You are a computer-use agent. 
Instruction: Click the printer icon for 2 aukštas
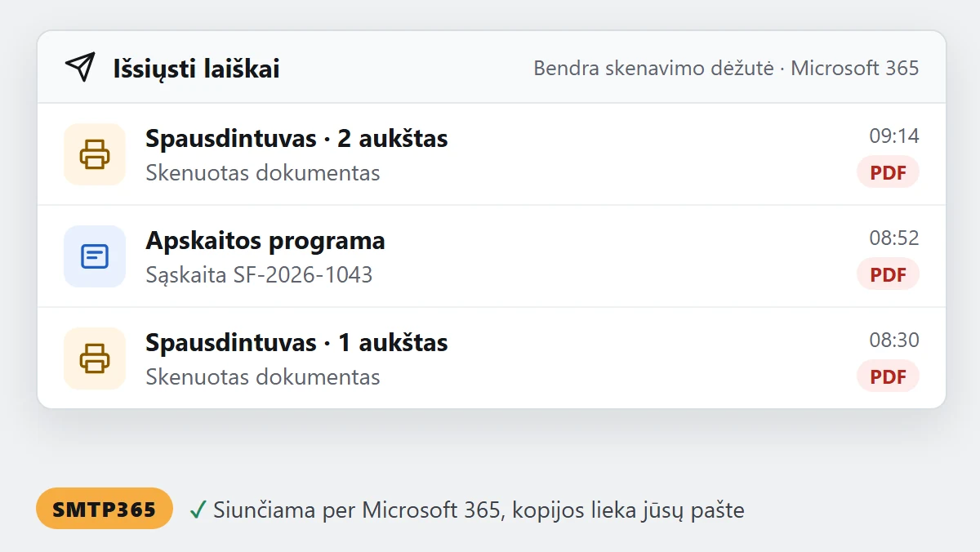point(95,154)
